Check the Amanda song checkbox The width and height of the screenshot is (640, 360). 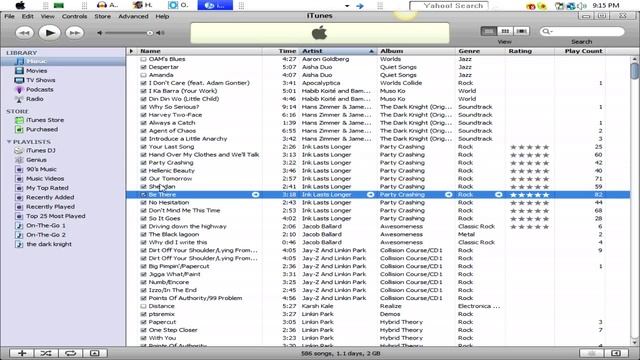pos(143,75)
